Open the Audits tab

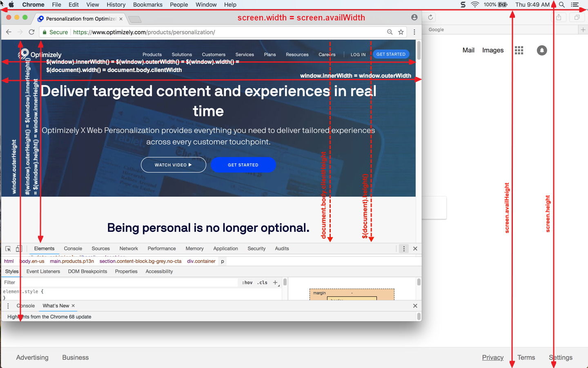[282, 249]
